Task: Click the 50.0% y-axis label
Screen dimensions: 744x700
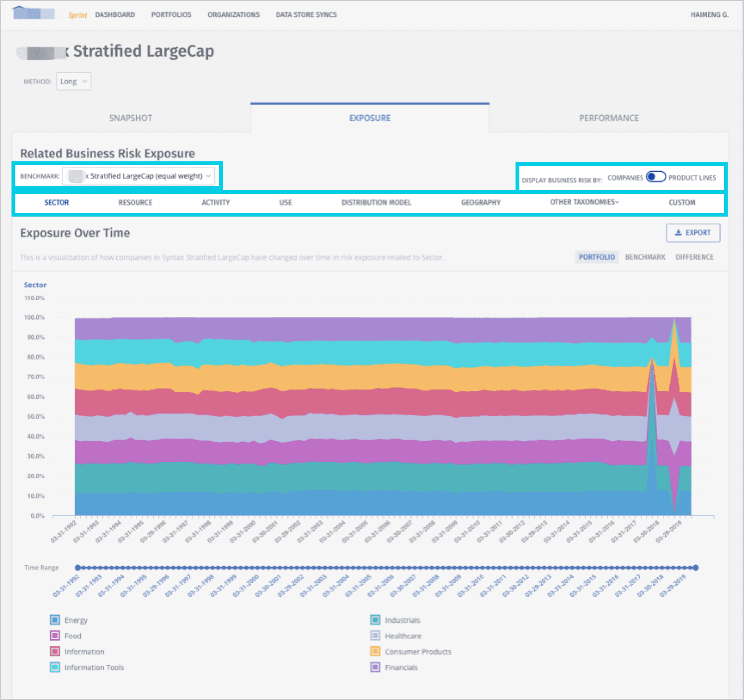Action: tap(36, 417)
